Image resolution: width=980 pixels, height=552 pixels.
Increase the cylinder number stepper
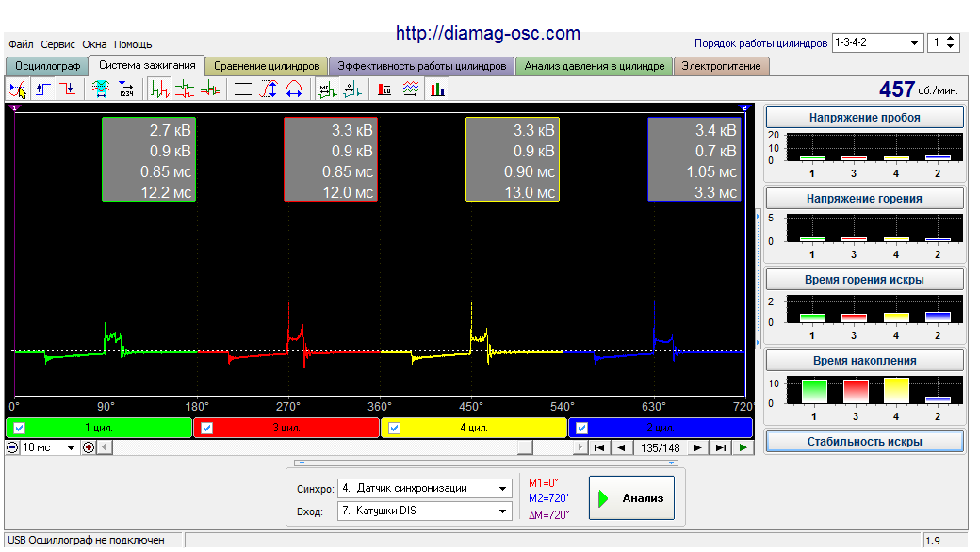coord(951,39)
